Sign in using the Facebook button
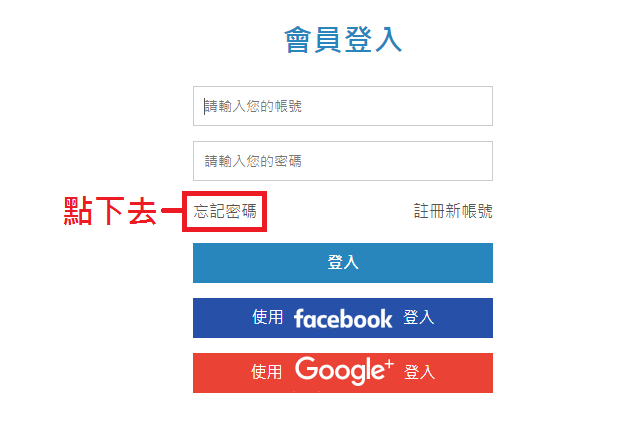Viewport: 636px width, 448px height. [x=343, y=318]
